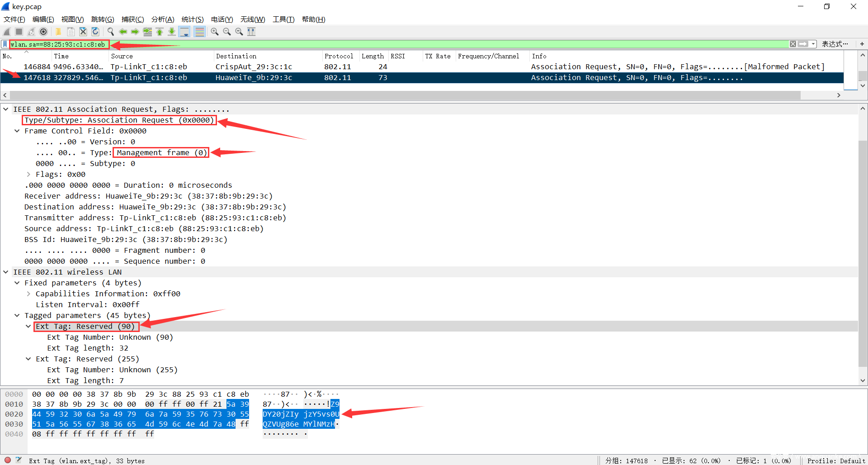The height and width of the screenshot is (465, 868).
Task: Go back with green left arrow
Action: pyautogui.click(x=123, y=32)
